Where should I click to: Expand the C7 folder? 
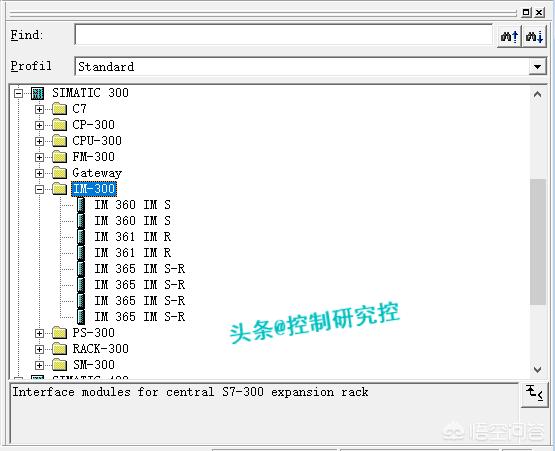(x=39, y=109)
